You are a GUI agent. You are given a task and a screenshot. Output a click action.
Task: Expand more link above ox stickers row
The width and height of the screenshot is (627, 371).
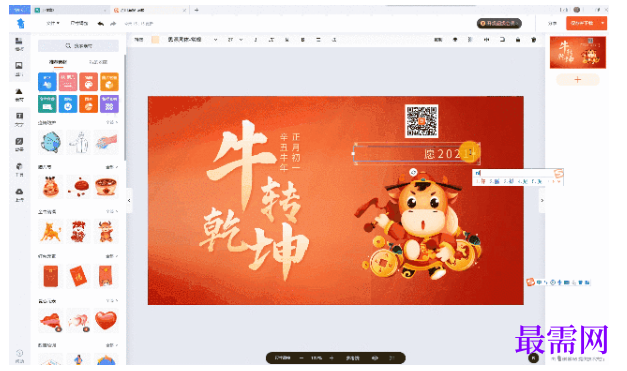[112, 211]
